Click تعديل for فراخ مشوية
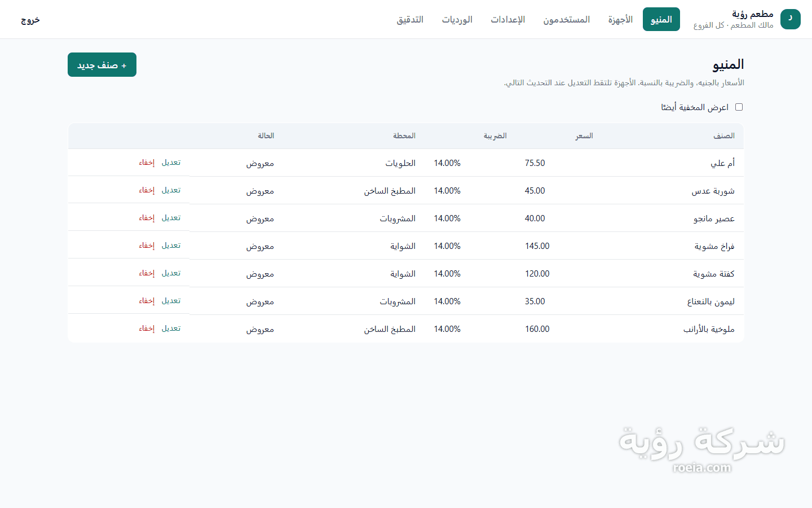This screenshot has width=812, height=508. pos(171,246)
